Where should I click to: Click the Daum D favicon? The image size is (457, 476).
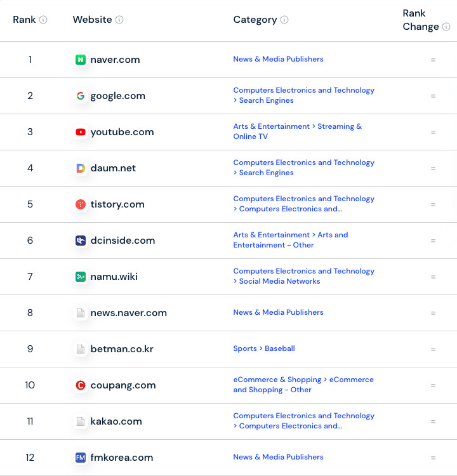81,168
